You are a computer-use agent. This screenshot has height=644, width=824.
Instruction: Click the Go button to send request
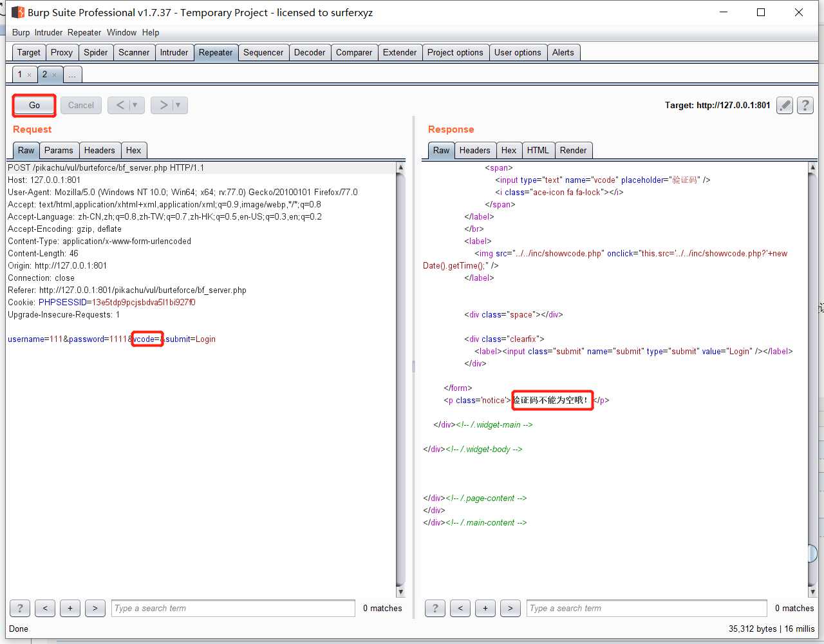pos(34,105)
